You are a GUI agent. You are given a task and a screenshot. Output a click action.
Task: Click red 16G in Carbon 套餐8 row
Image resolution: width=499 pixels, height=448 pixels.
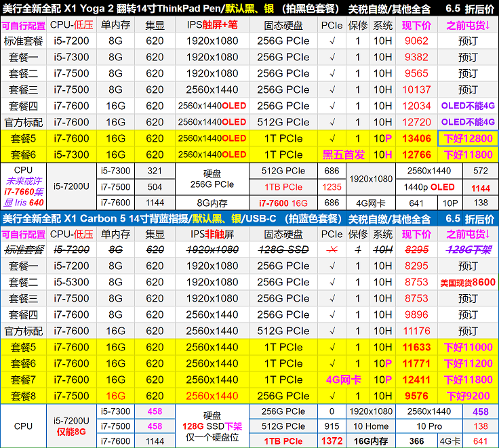[x=115, y=396]
